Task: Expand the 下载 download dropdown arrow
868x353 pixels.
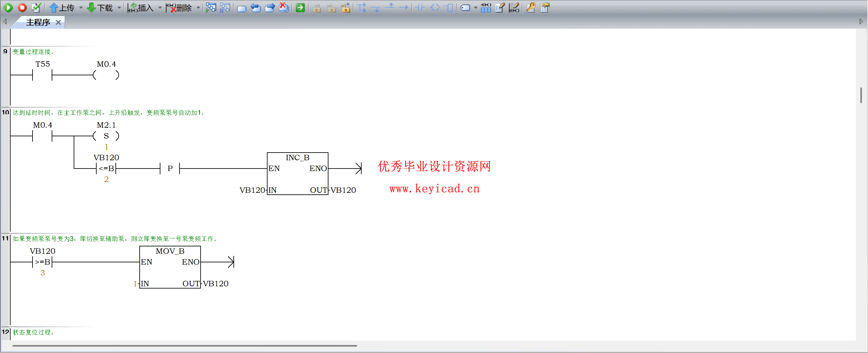Action: click(x=119, y=8)
